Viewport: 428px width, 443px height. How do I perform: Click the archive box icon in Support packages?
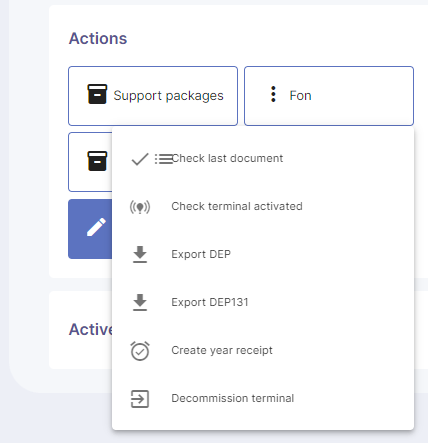[97, 94]
